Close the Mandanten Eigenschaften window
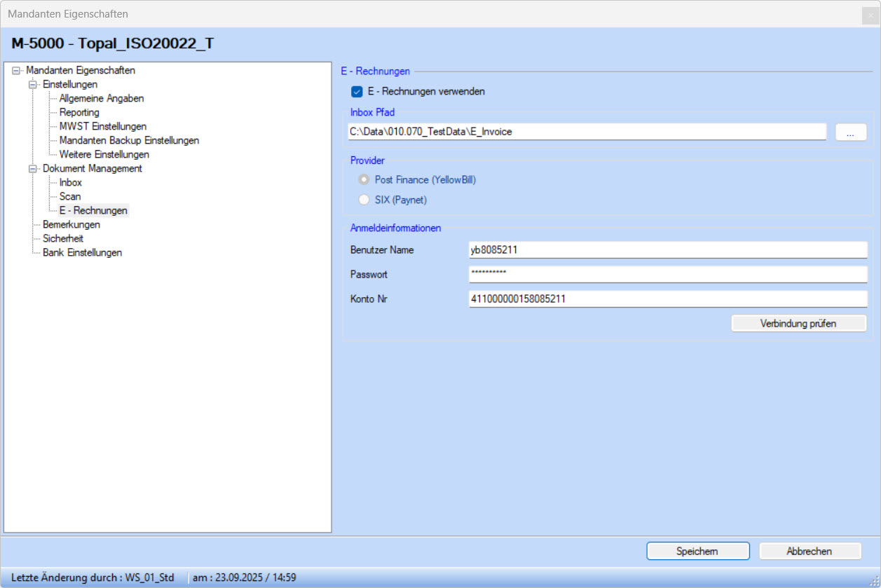The height and width of the screenshot is (588, 881). tap(870, 14)
